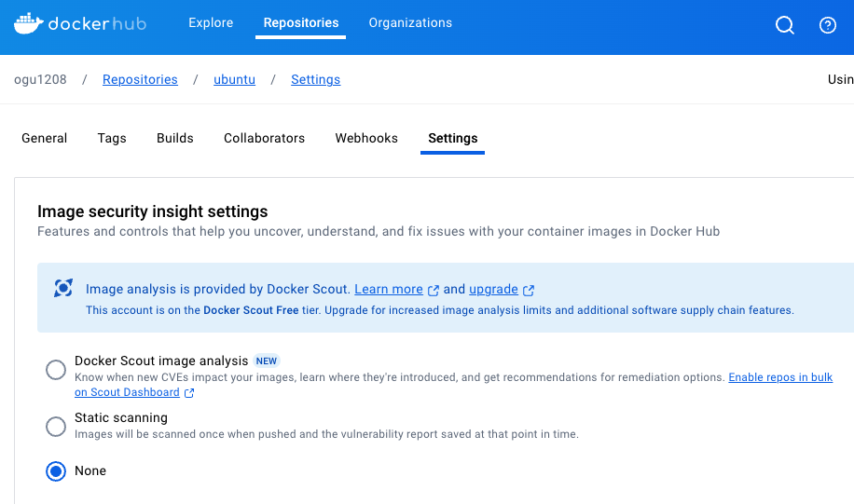The image size is (854, 504).
Task: Click external link icon beside upgrade
Action: [x=529, y=290]
